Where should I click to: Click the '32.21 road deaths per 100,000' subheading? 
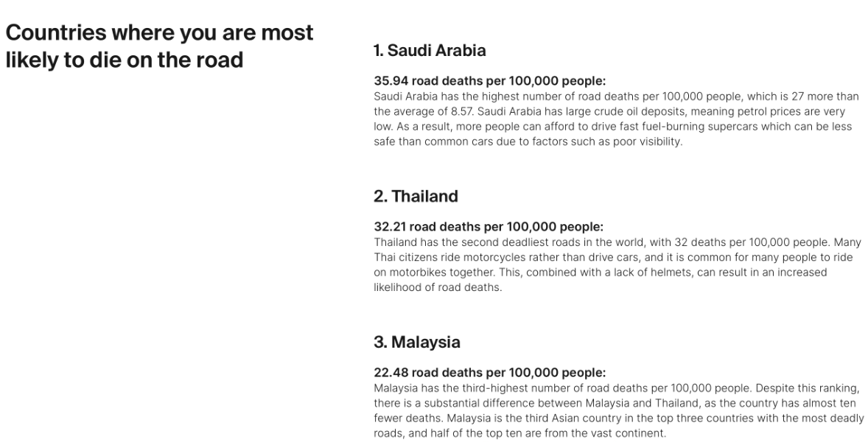[x=489, y=227]
